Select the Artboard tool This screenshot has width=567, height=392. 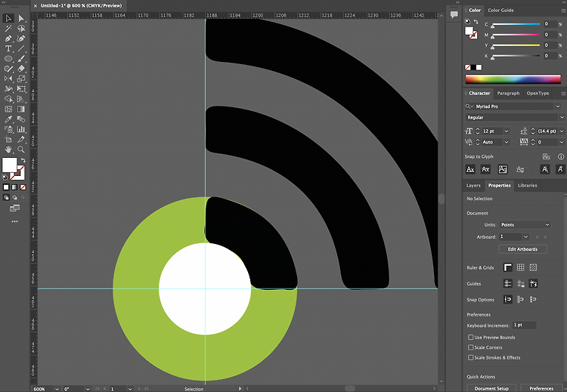[8, 139]
